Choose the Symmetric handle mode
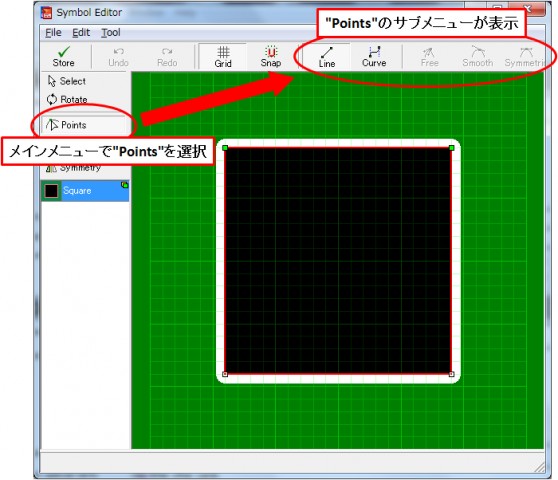This screenshot has width=558, height=480. click(x=525, y=56)
